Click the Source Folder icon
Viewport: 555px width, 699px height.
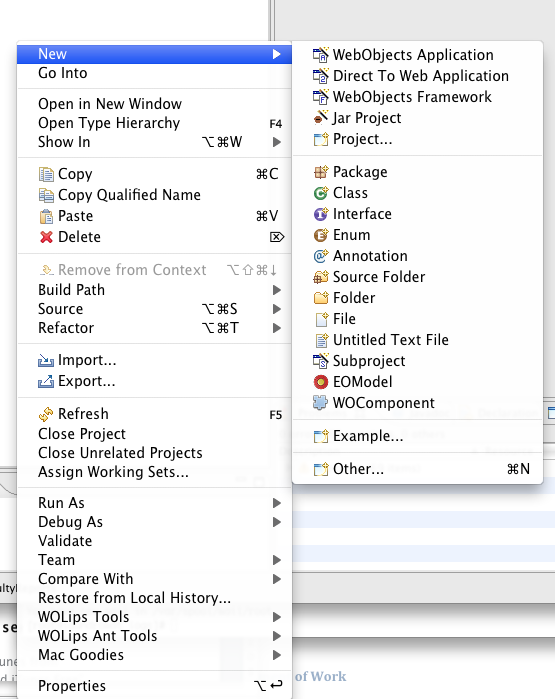click(x=321, y=277)
